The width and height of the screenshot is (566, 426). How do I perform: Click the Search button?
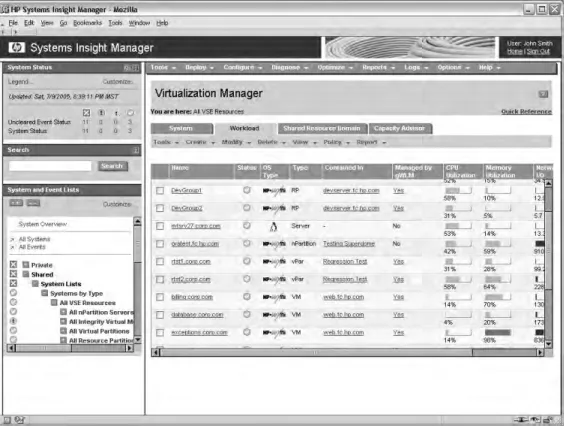tap(113, 166)
